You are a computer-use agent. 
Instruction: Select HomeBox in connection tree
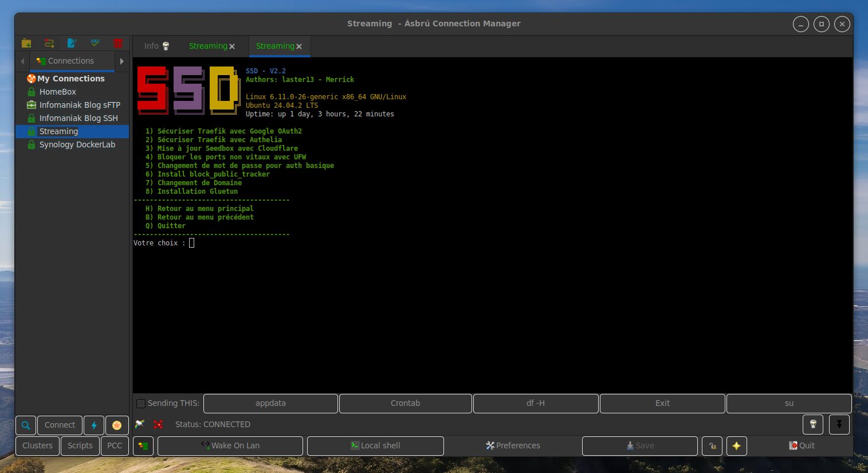(57, 92)
